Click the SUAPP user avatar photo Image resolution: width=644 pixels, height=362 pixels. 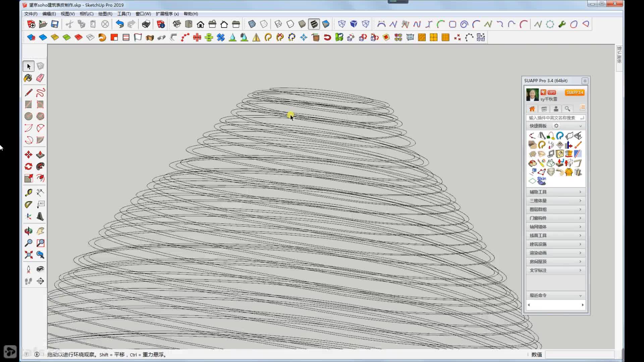pyautogui.click(x=532, y=95)
